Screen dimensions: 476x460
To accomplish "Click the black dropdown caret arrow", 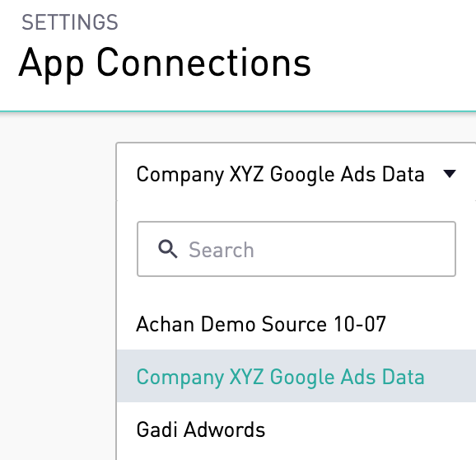I will coord(450,174).
